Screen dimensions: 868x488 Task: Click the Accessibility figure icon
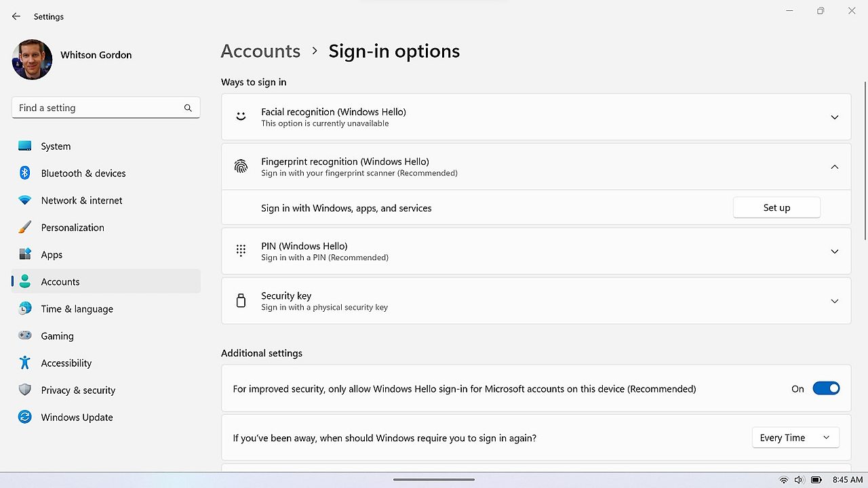click(25, 363)
